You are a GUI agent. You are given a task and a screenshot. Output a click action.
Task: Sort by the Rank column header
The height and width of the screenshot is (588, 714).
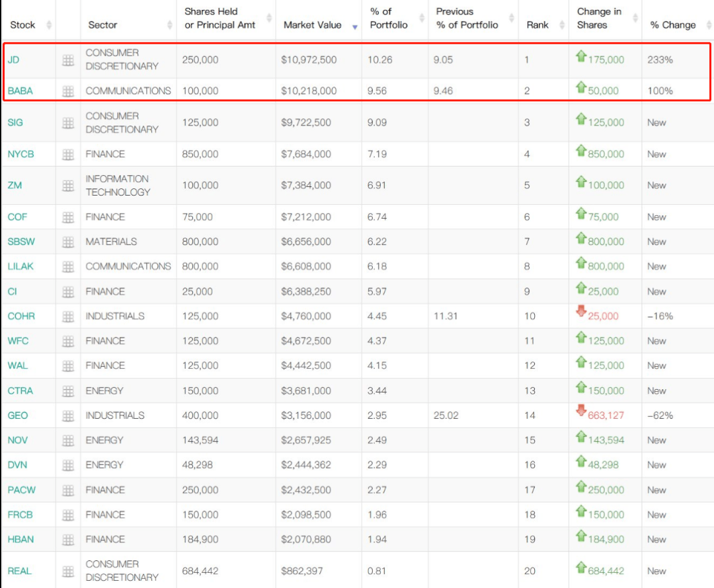click(x=537, y=25)
